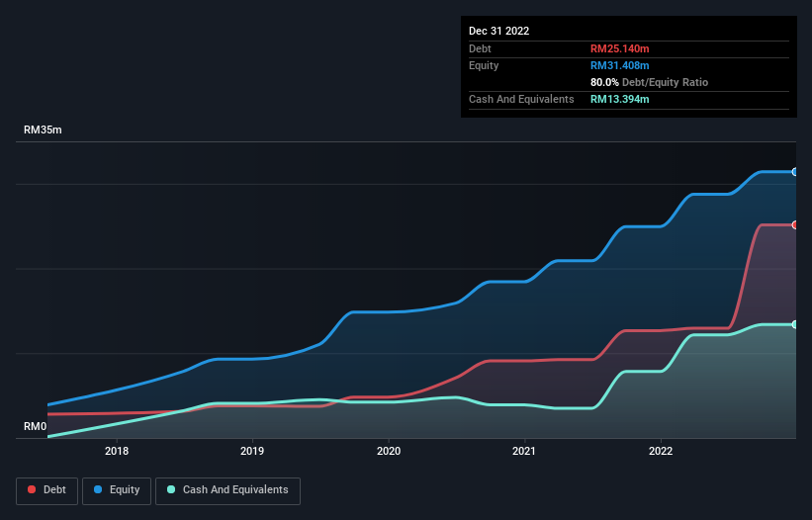812x520 pixels.
Task: Click the 80.0% Debt/Equity Ratio text
Action: [649, 82]
